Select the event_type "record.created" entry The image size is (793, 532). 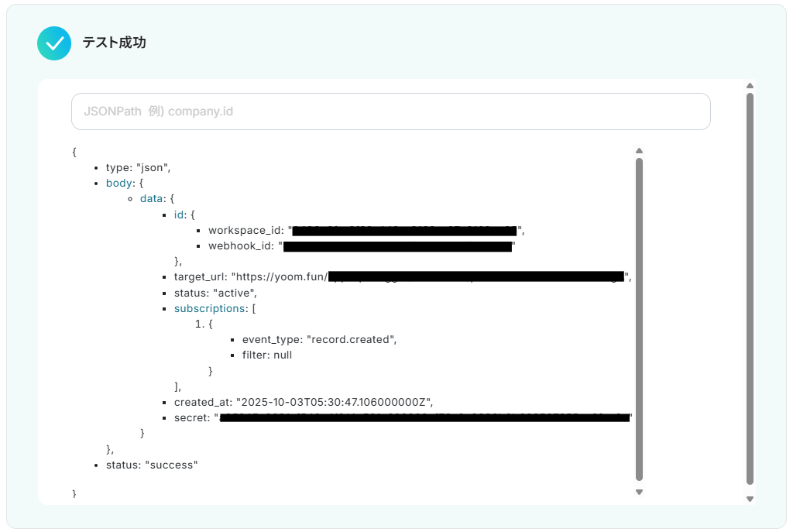(319, 339)
